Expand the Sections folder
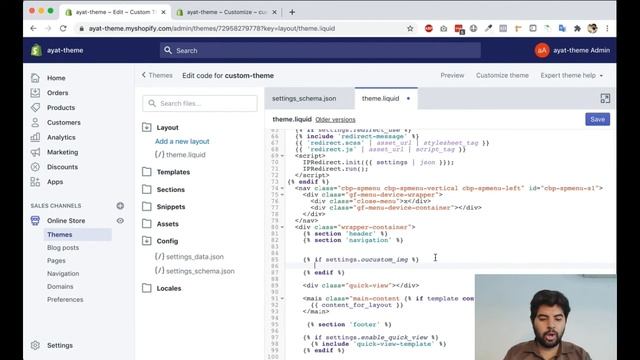The image size is (640, 360). 147,189
